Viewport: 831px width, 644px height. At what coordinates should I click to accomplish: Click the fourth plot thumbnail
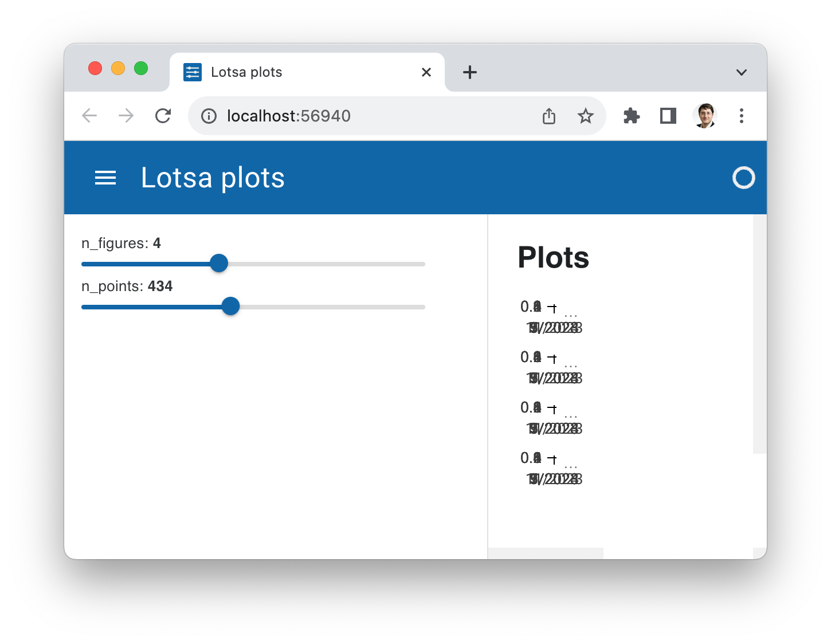[551, 468]
